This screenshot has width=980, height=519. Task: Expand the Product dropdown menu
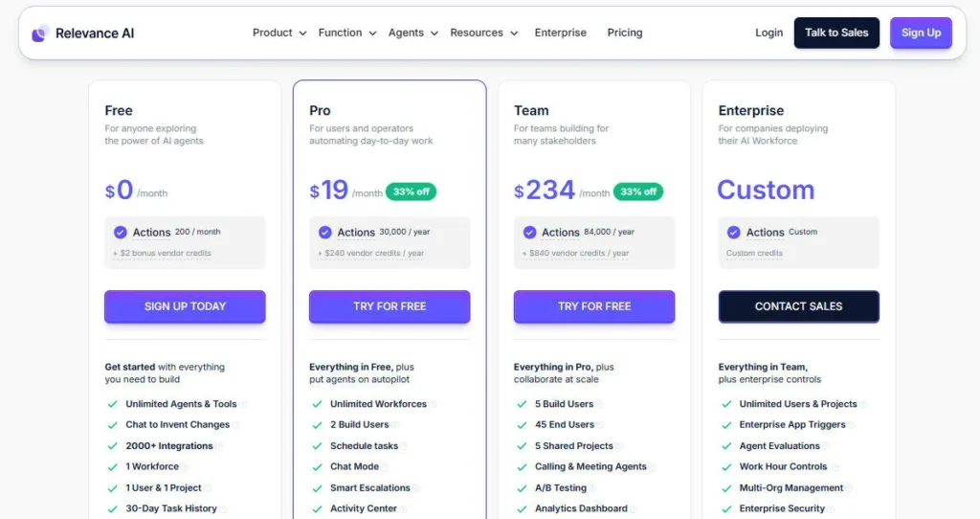(x=279, y=33)
